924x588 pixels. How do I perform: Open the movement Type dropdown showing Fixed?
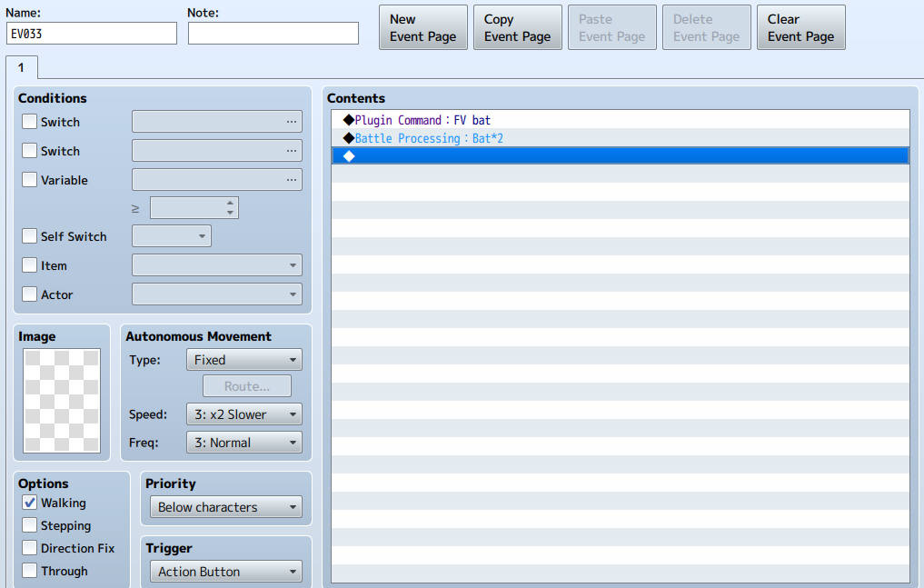coord(244,360)
